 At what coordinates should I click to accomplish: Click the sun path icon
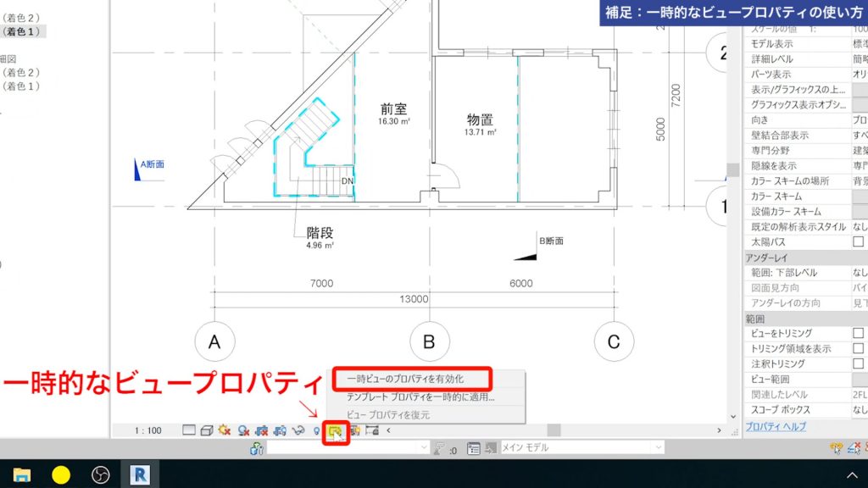[223, 430]
